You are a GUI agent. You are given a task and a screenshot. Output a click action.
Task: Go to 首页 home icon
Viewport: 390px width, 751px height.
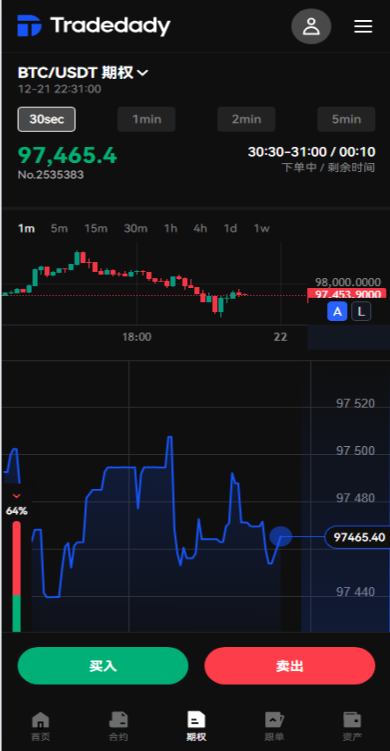point(40,719)
